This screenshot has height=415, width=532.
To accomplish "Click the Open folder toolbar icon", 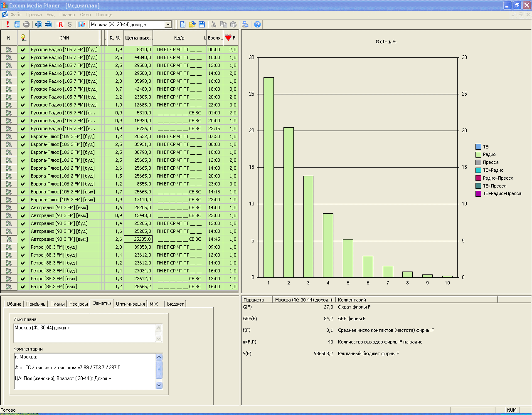I will point(192,25).
